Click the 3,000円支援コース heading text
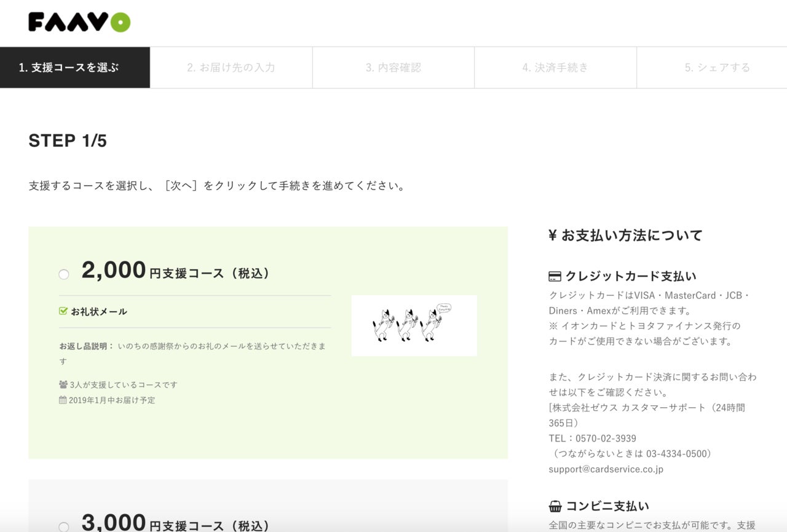This screenshot has height=532, width=787. point(176,524)
